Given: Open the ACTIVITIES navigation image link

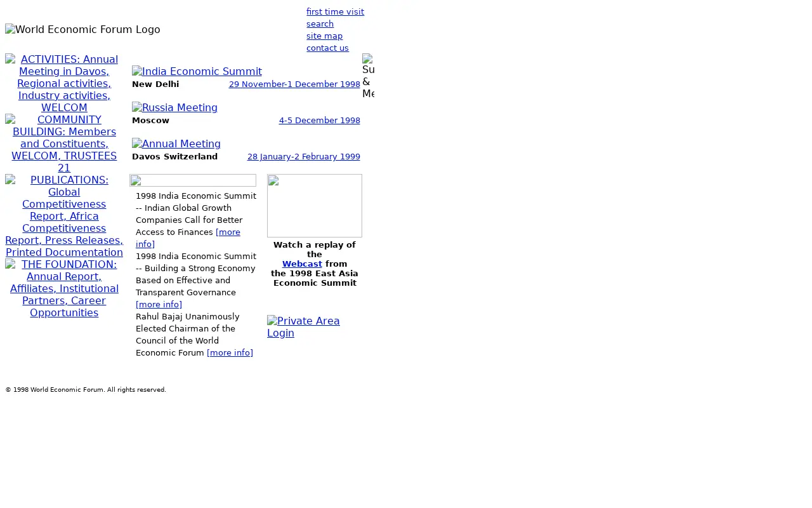Looking at the screenshot, I should (64, 84).
